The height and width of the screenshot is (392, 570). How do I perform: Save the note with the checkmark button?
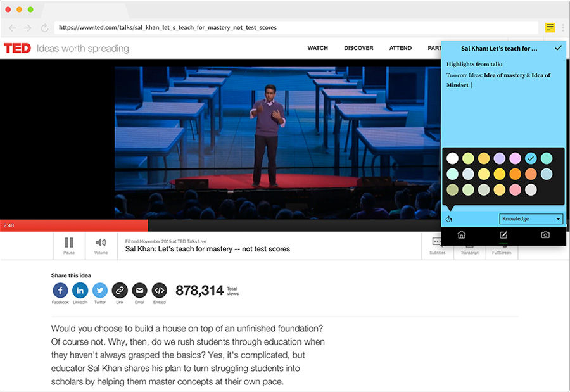(x=558, y=48)
